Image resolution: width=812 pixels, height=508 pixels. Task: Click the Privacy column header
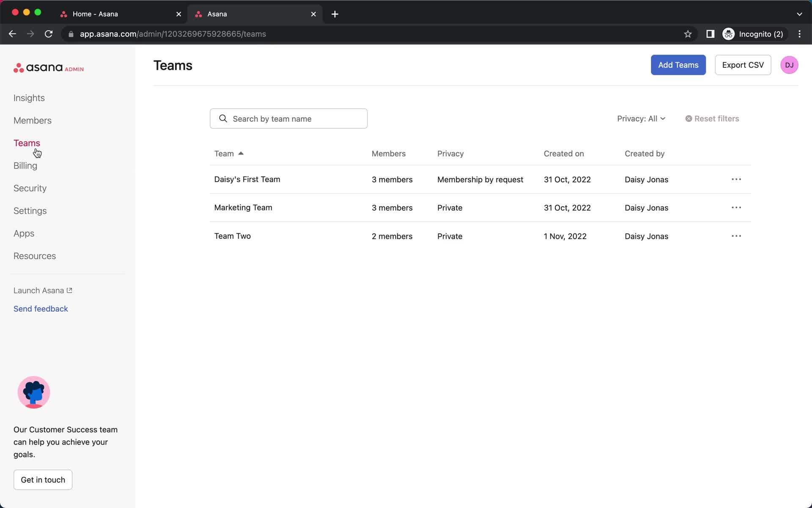pyautogui.click(x=450, y=154)
